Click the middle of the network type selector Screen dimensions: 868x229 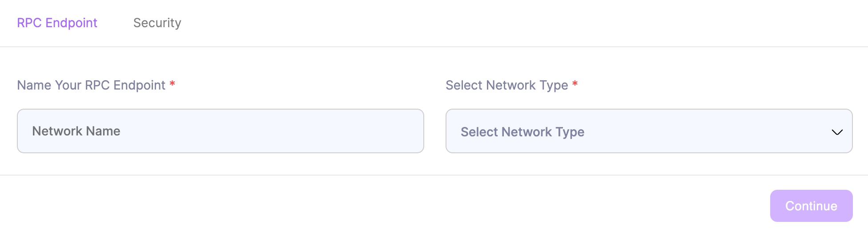click(648, 131)
